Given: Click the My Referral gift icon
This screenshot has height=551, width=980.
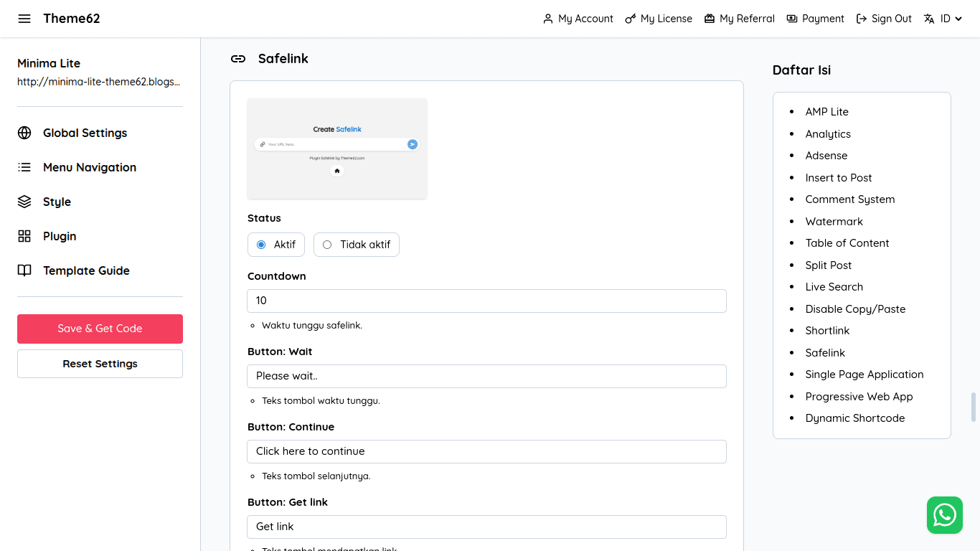Looking at the screenshot, I should pos(710,19).
